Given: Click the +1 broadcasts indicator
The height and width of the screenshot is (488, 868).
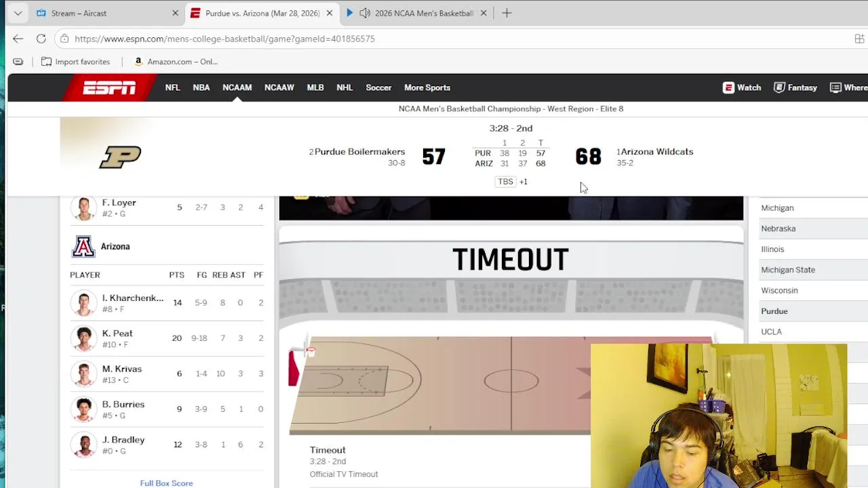Looking at the screenshot, I should click(x=524, y=182).
